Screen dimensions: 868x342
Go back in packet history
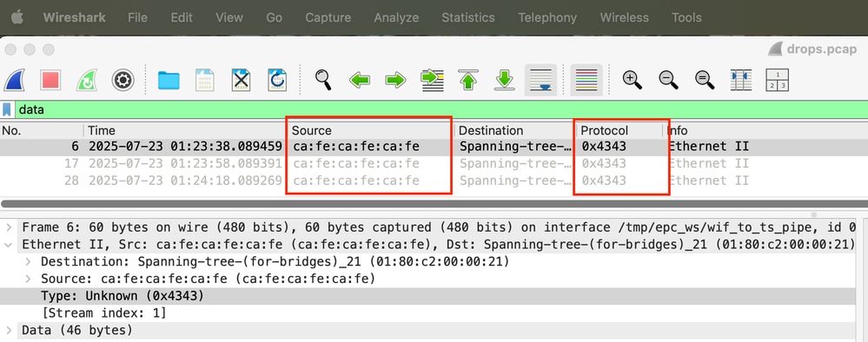coord(359,81)
